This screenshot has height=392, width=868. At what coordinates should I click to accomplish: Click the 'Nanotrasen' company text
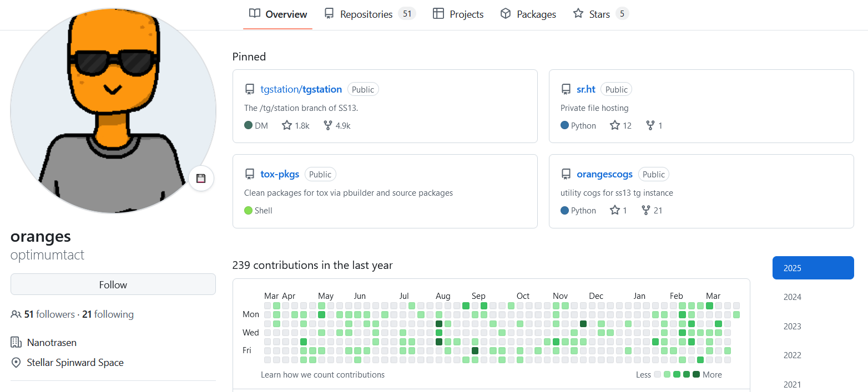point(52,343)
